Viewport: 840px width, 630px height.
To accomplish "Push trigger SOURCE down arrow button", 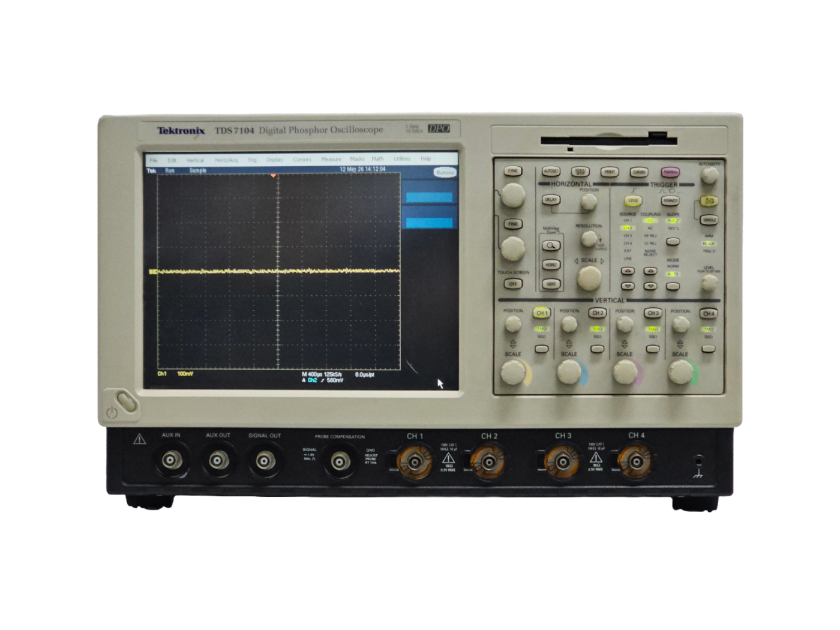I will (x=628, y=286).
